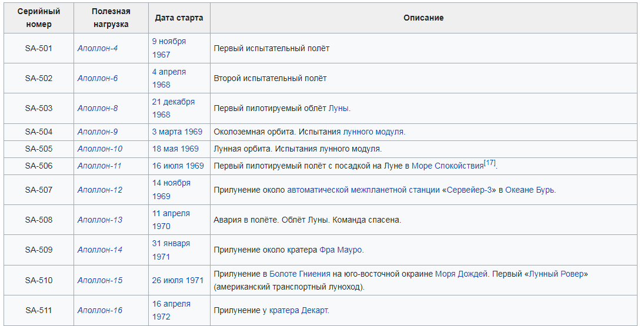Click the date link 31 января
This screenshot has height=326, width=644.
(x=171, y=243)
